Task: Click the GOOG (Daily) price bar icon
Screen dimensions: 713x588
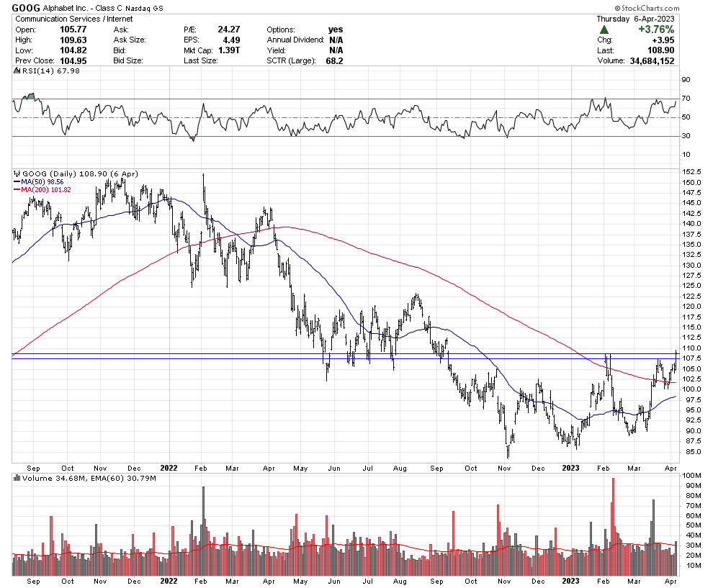Action: click(17, 173)
